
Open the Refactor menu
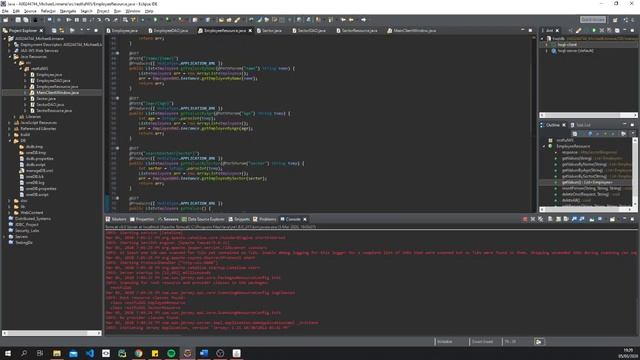coord(48,11)
